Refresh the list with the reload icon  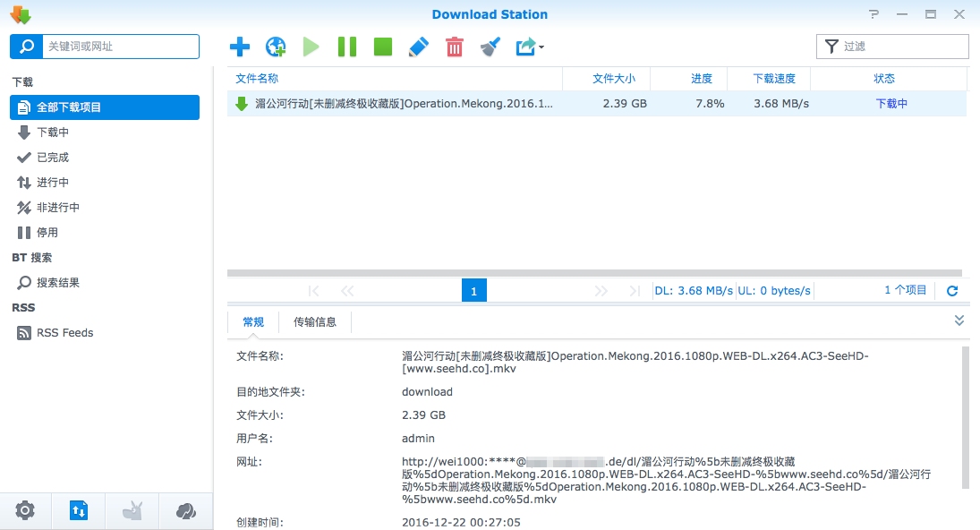[x=952, y=291]
